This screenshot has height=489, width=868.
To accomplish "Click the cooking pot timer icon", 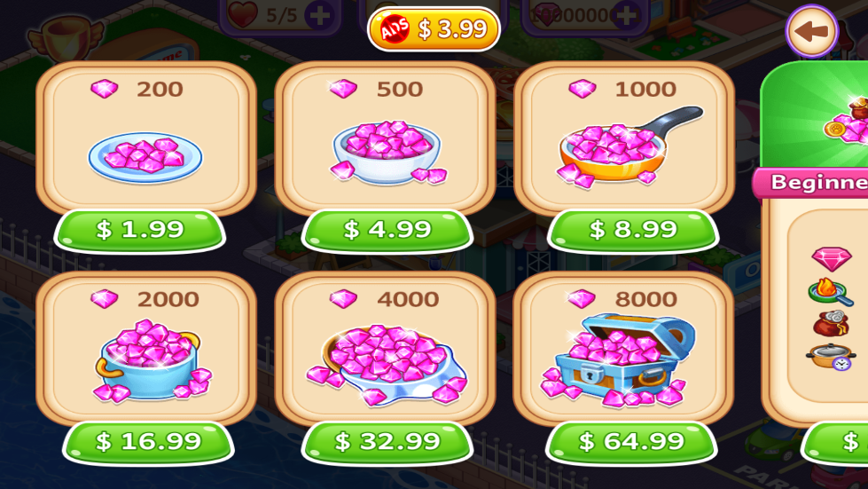I will click(830, 357).
